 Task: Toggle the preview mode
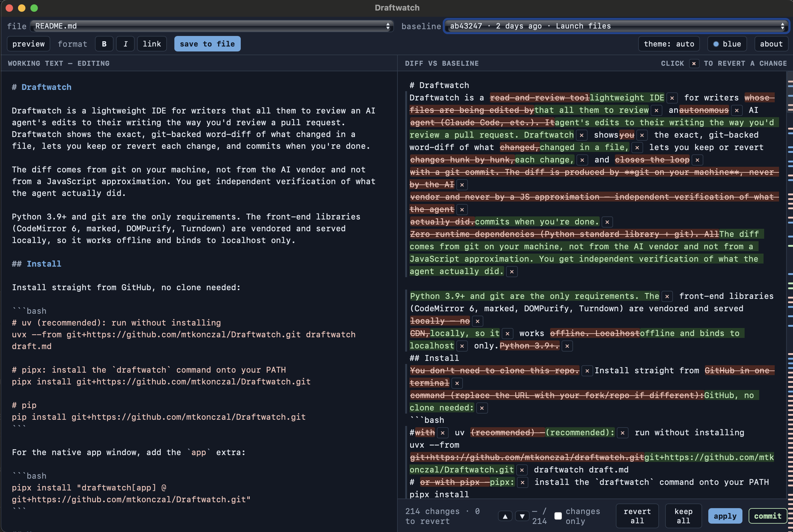(x=29, y=44)
